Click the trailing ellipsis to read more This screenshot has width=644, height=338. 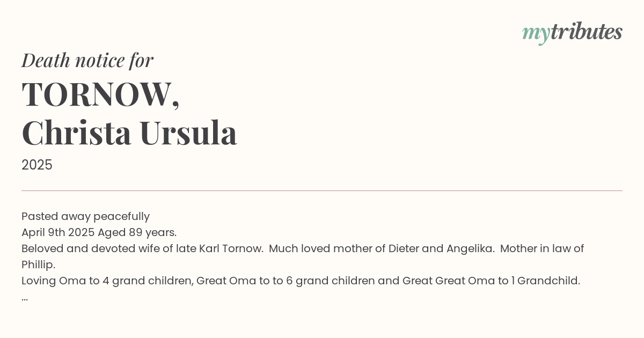point(25,298)
